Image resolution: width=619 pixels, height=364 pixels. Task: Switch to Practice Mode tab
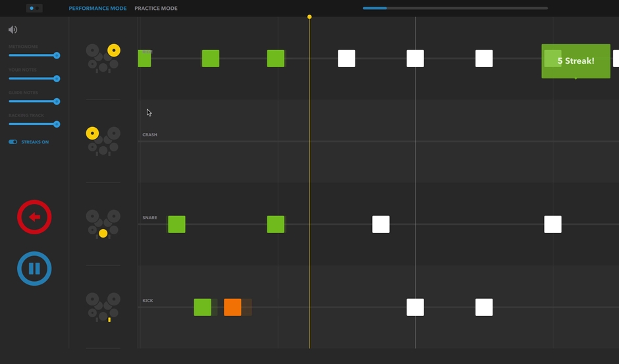point(155,9)
